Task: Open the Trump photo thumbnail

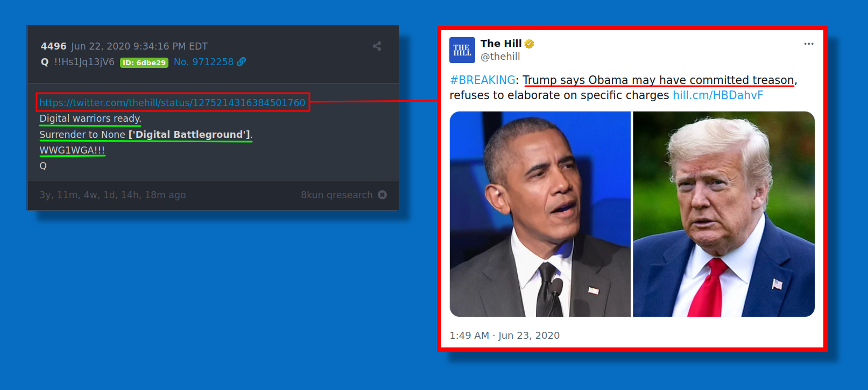Action: coord(724,214)
